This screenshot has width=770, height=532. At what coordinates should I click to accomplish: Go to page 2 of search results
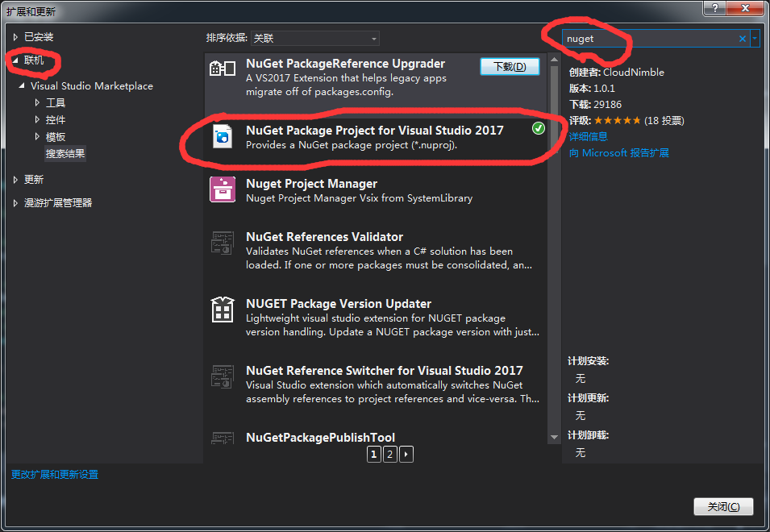point(389,454)
